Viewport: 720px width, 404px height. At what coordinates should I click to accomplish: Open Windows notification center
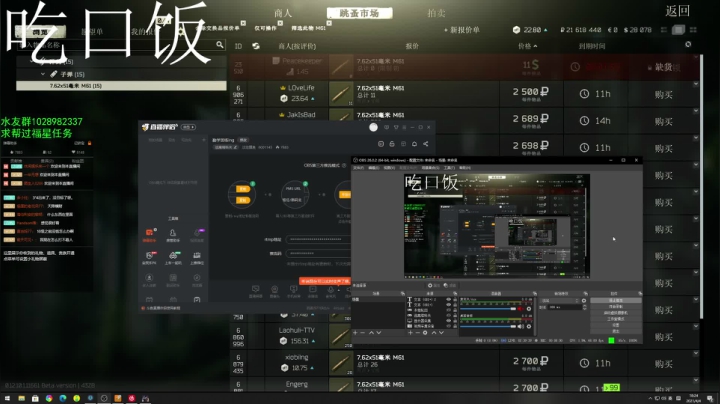(x=710, y=398)
